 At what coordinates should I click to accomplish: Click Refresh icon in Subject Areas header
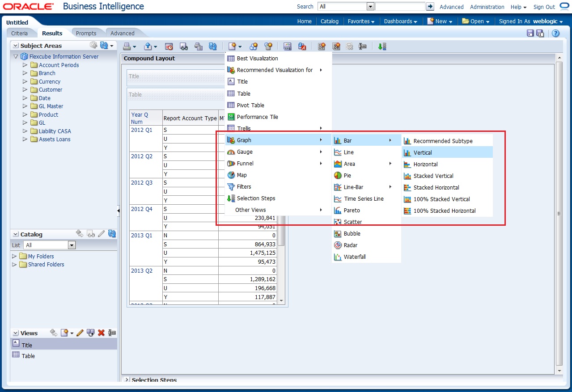tap(104, 45)
